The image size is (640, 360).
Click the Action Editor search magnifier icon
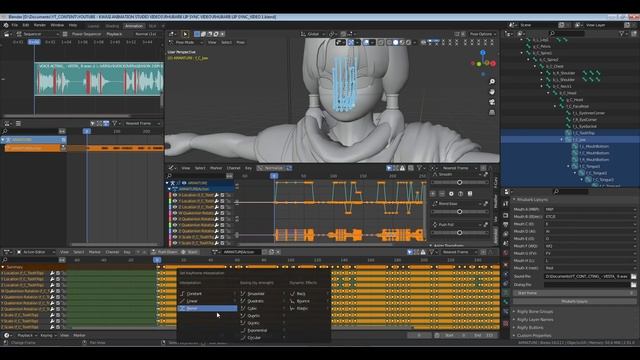(x=4, y=260)
